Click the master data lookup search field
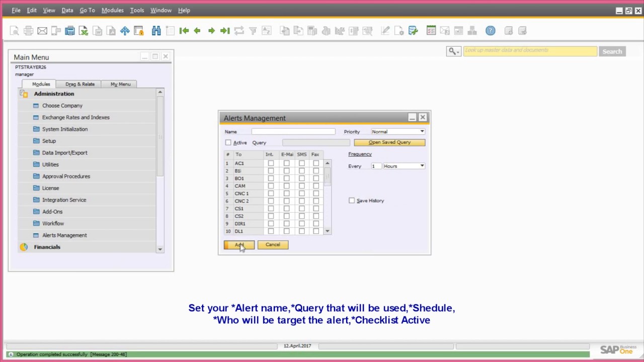 coord(530,51)
